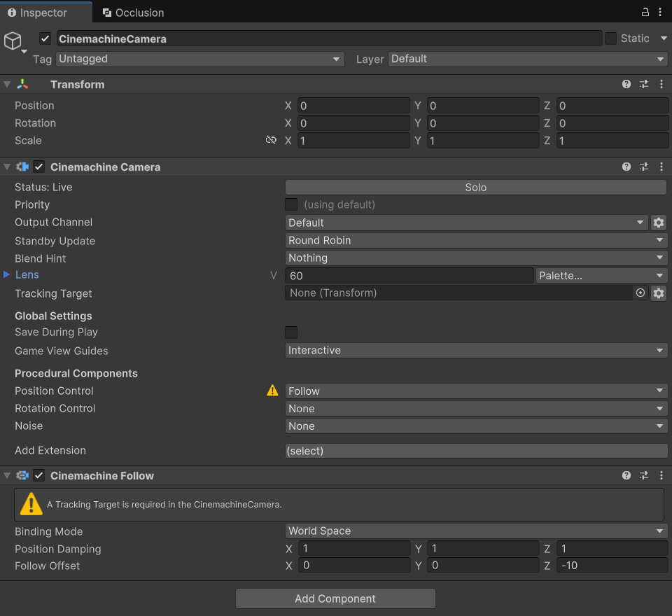Open Binding Mode World Space dropdown
Viewport: 672px width, 616px height.
pyautogui.click(x=476, y=531)
